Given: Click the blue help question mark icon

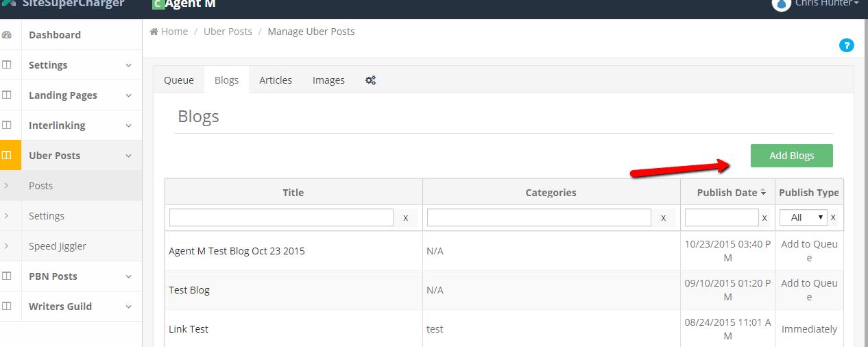Looking at the screenshot, I should pos(847,46).
